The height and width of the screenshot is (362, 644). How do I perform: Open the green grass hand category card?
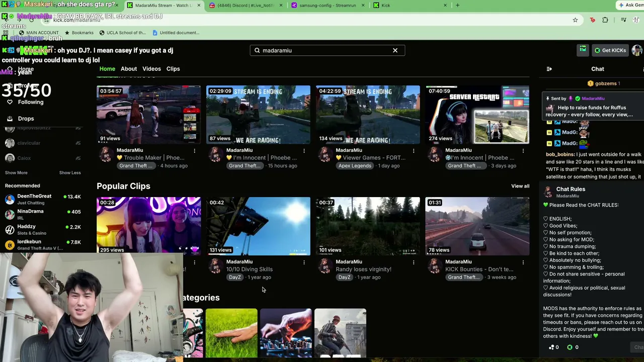tap(231, 333)
